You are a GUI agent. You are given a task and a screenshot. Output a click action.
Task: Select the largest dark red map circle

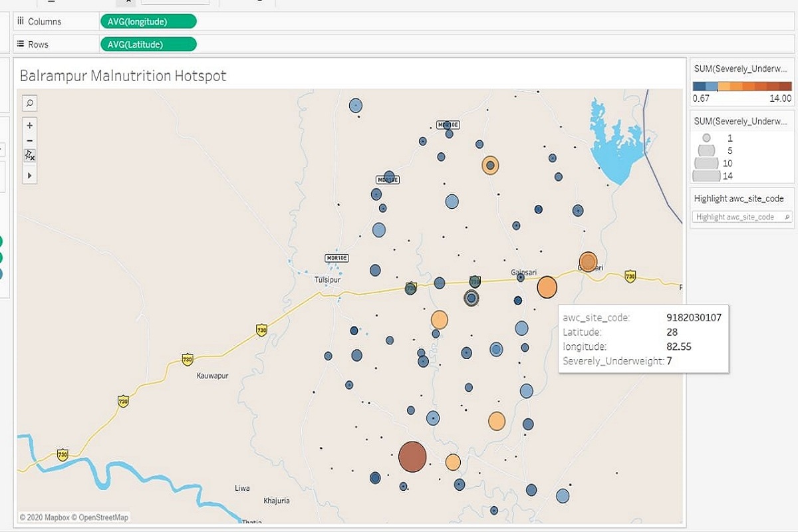[x=412, y=457]
